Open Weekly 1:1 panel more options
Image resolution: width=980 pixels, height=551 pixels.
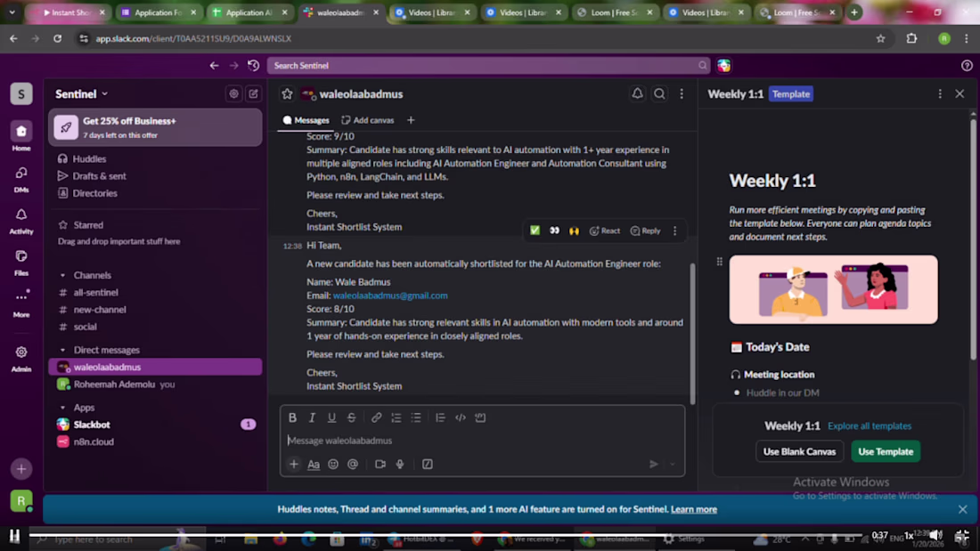click(940, 93)
